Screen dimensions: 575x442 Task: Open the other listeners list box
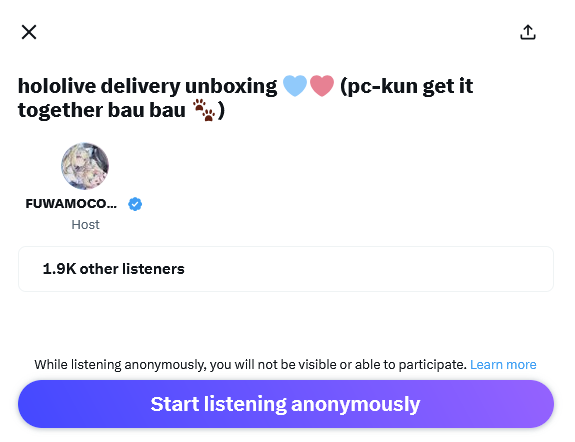[286, 269]
